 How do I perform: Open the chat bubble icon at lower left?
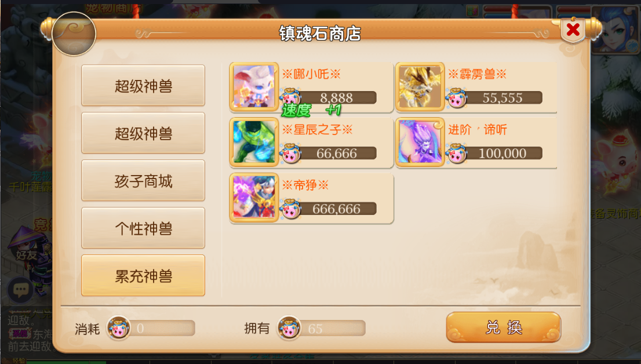(x=20, y=290)
